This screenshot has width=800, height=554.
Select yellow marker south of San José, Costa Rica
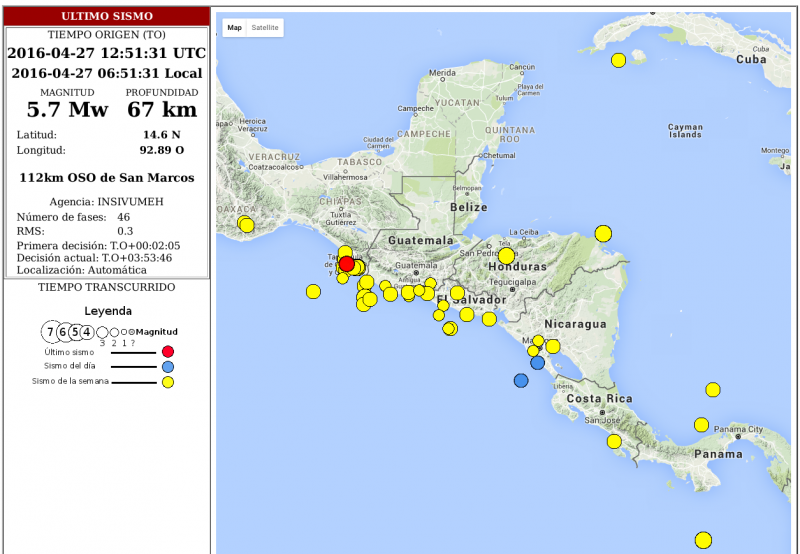tap(614, 441)
